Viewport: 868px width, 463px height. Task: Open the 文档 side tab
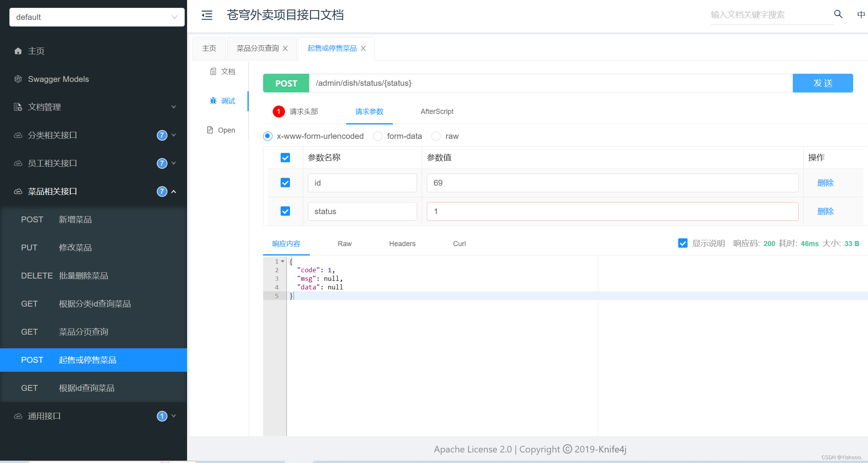tap(223, 71)
